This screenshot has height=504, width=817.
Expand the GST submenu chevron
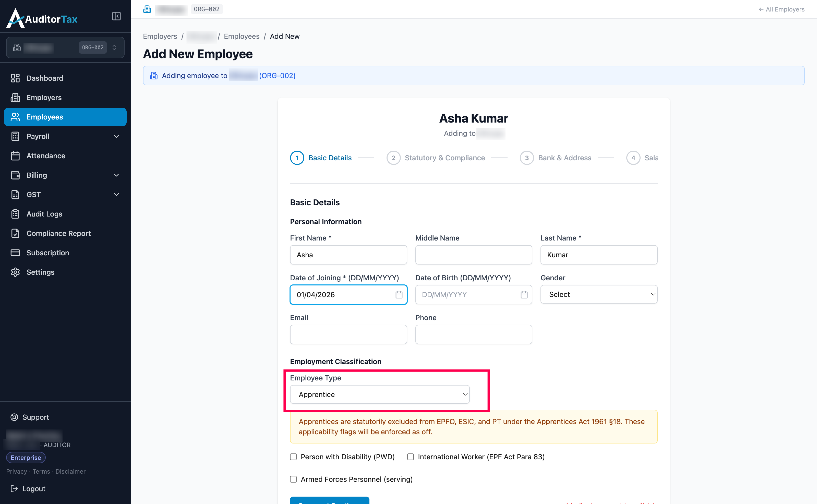click(x=116, y=194)
